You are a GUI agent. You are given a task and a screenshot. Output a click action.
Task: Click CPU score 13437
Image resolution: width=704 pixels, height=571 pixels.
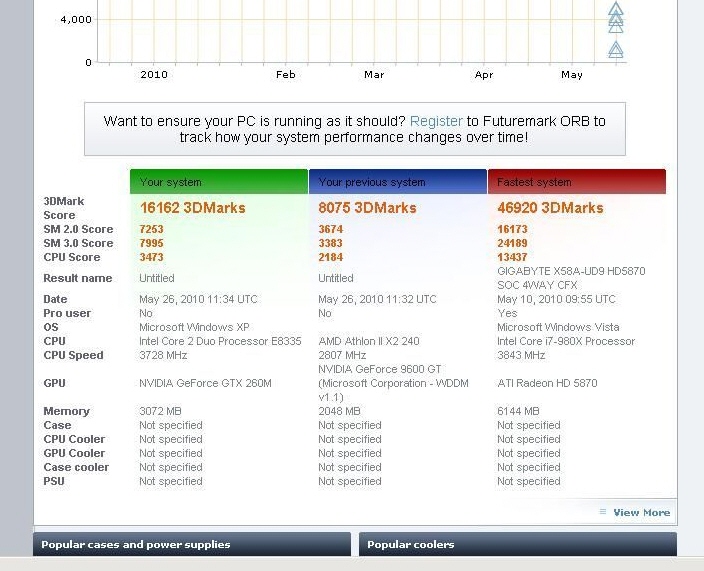click(512, 257)
